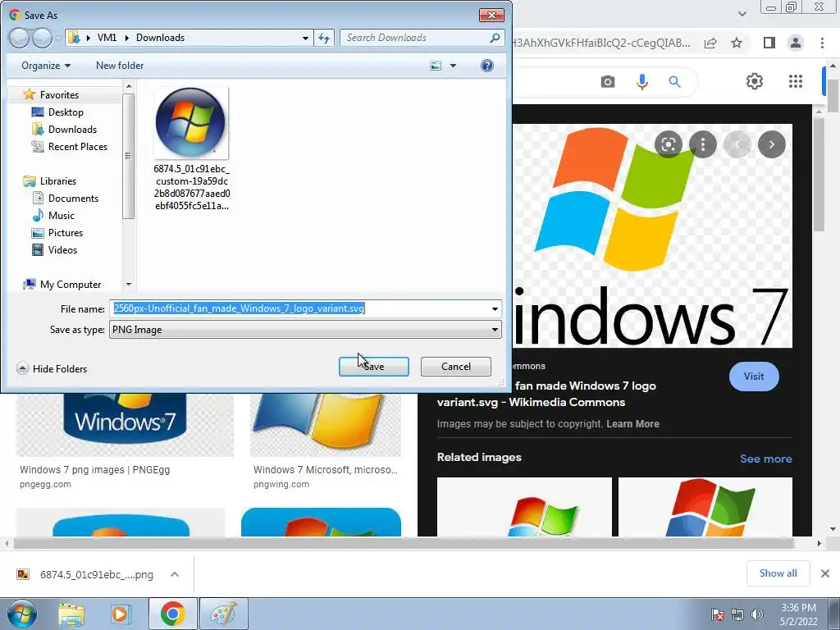Image resolution: width=840 pixels, height=630 pixels.
Task: Open Windows Explorer from the taskbar
Action: point(71,614)
